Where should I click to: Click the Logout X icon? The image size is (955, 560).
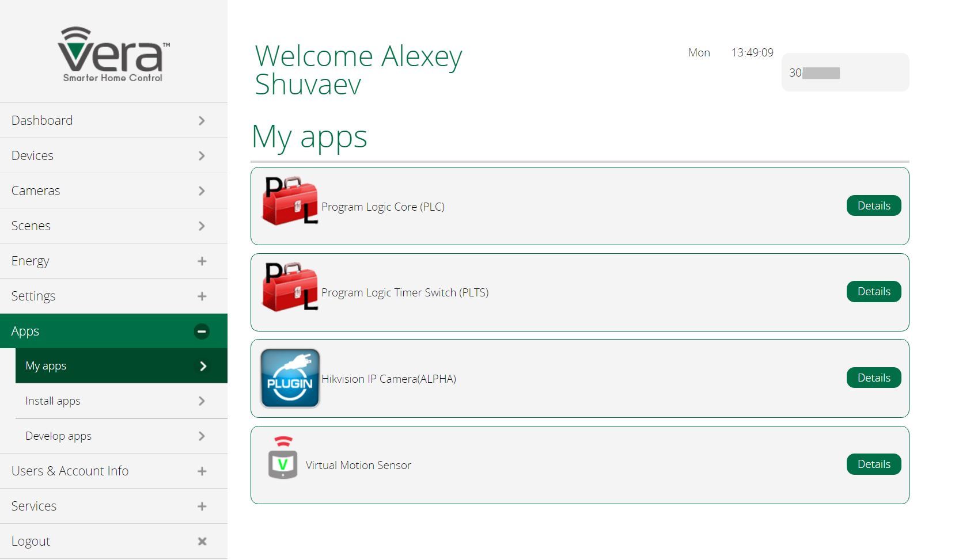tap(202, 541)
